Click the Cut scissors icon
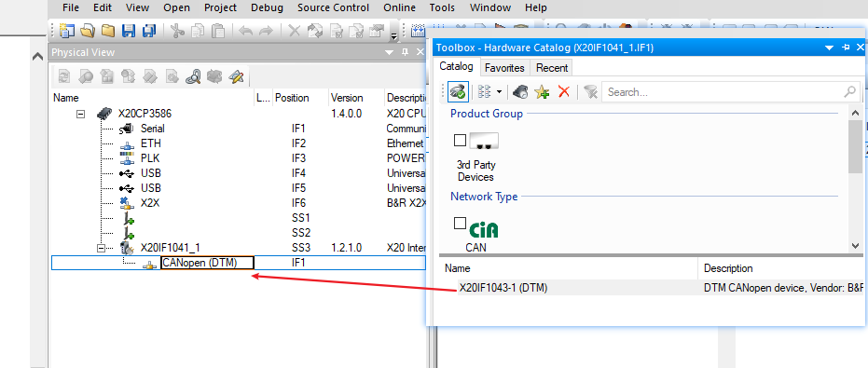The width and height of the screenshot is (868, 368). 177,31
